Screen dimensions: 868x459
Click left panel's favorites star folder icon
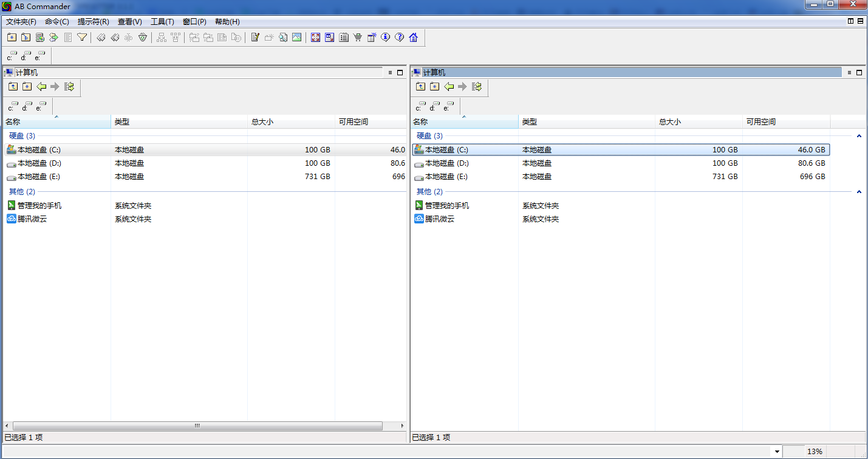click(27, 87)
